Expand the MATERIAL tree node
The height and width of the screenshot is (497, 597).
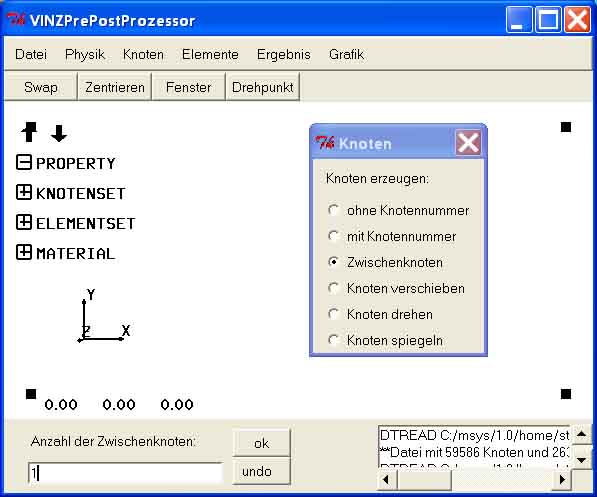pos(24,252)
